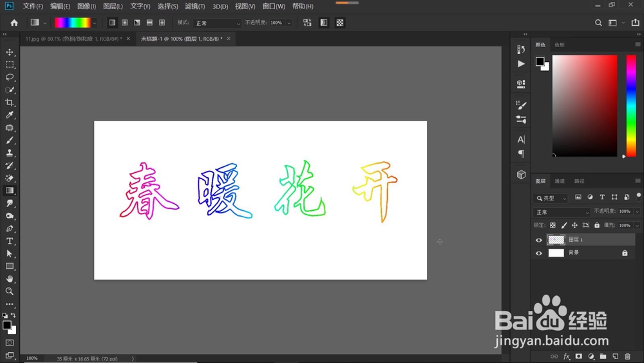
Task: Toggle lock transparent pixels
Action: [553, 225]
